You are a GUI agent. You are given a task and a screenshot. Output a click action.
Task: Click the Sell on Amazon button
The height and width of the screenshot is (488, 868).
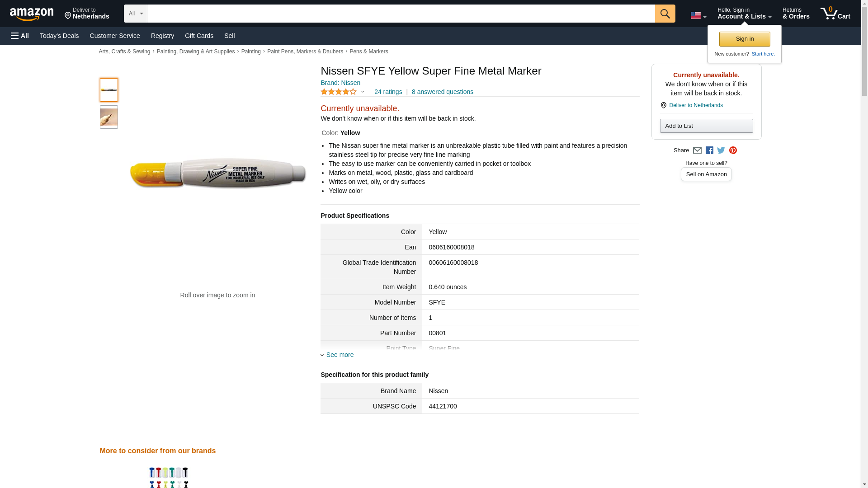click(706, 174)
